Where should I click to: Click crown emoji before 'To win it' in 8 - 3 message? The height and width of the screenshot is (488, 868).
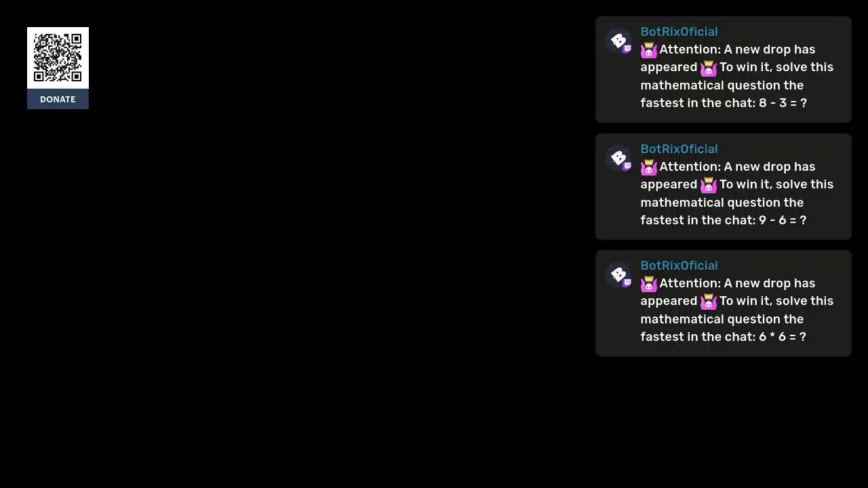click(709, 68)
